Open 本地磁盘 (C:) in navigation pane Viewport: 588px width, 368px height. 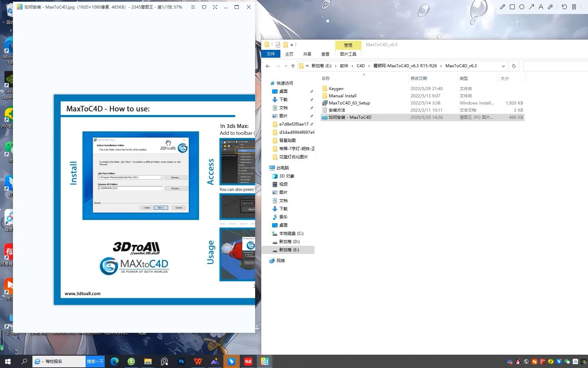[291, 233]
